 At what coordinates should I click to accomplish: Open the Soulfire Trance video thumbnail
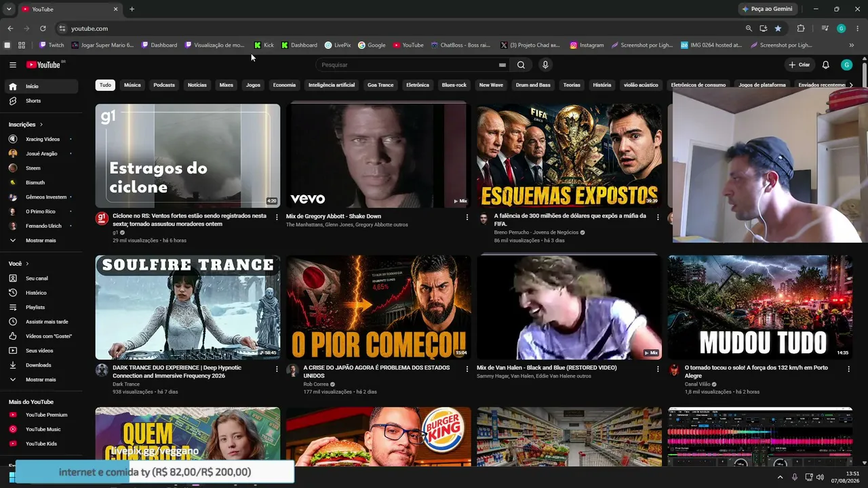point(188,308)
